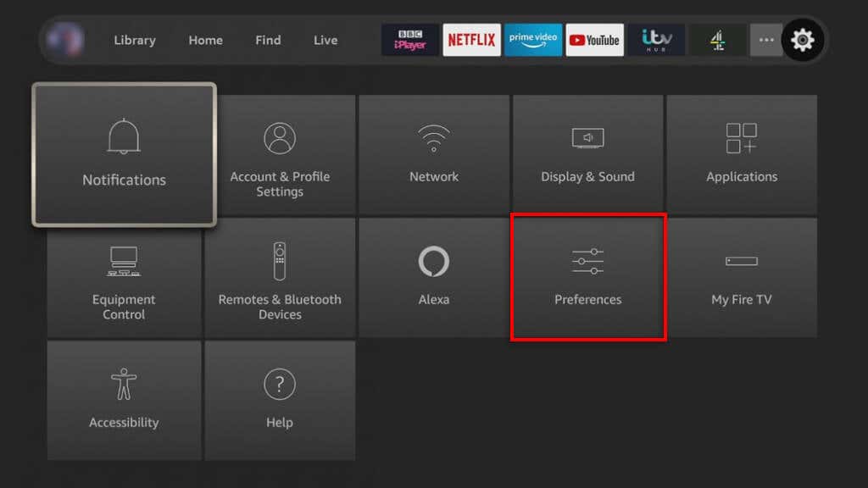Go to the Library tab

tap(135, 40)
